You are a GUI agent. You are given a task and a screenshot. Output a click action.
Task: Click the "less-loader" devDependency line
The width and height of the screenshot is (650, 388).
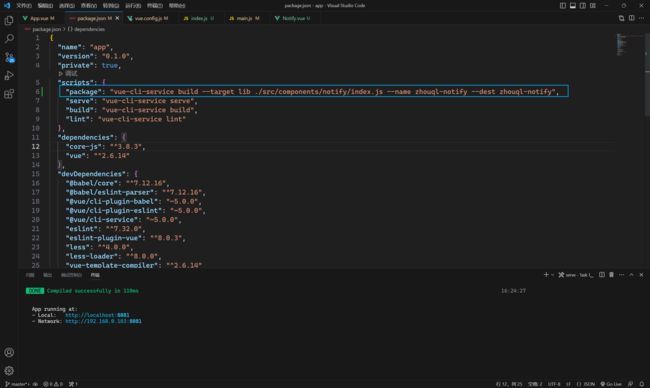[114, 256]
